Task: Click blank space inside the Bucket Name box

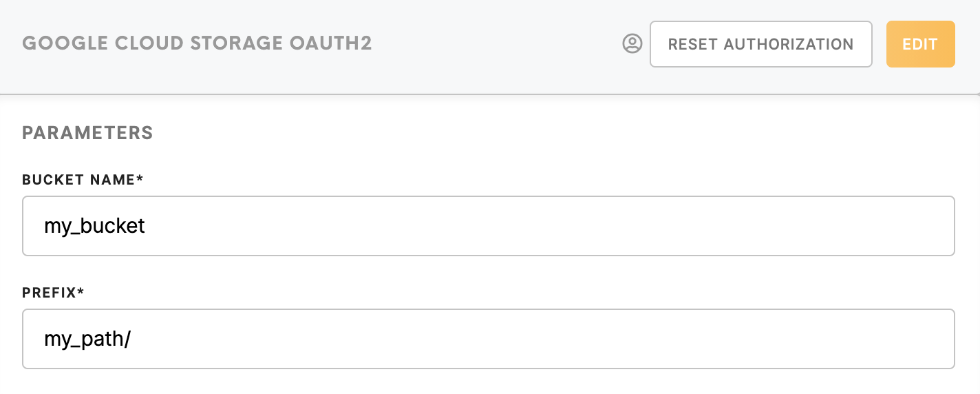Action: coord(551,226)
